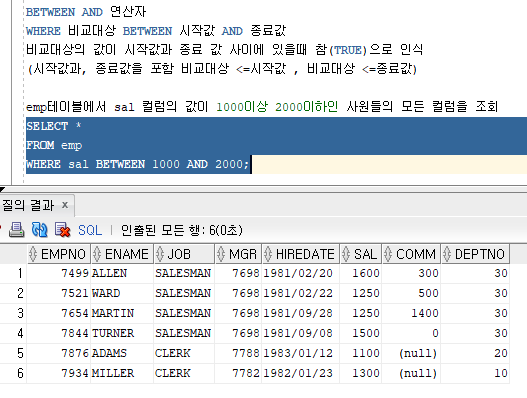Sort by DEPTNO column header
This screenshot has height=398, width=527.
point(475,254)
